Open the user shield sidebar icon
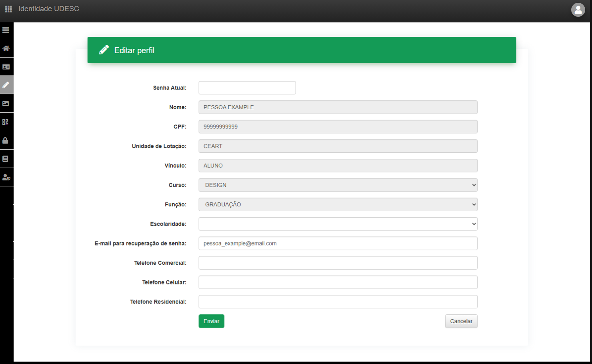Image resolution: width=592 pixels, height=364 pixels. [6, 177]
